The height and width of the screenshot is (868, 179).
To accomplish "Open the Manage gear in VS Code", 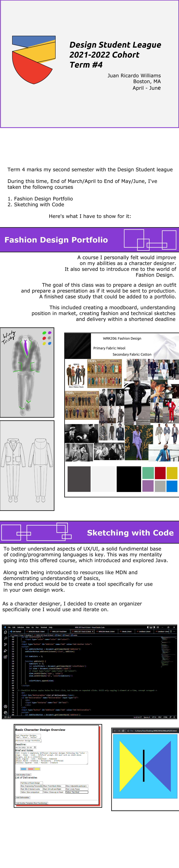I will click(x=5, y=713).
